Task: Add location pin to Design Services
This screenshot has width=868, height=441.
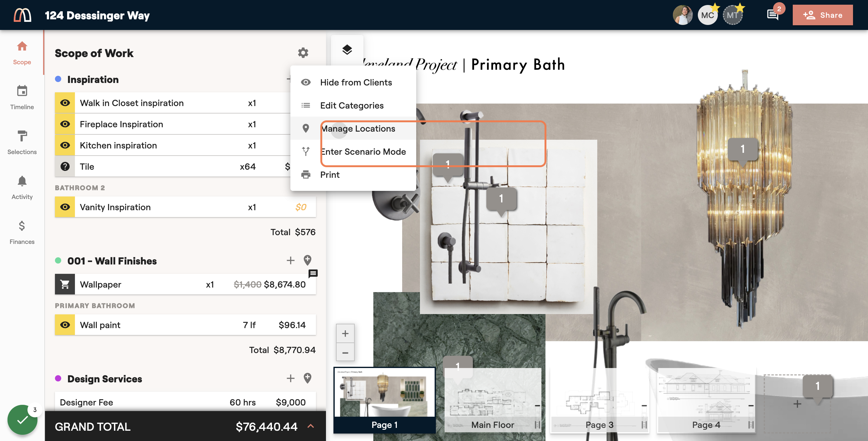Action: point(307,378)
